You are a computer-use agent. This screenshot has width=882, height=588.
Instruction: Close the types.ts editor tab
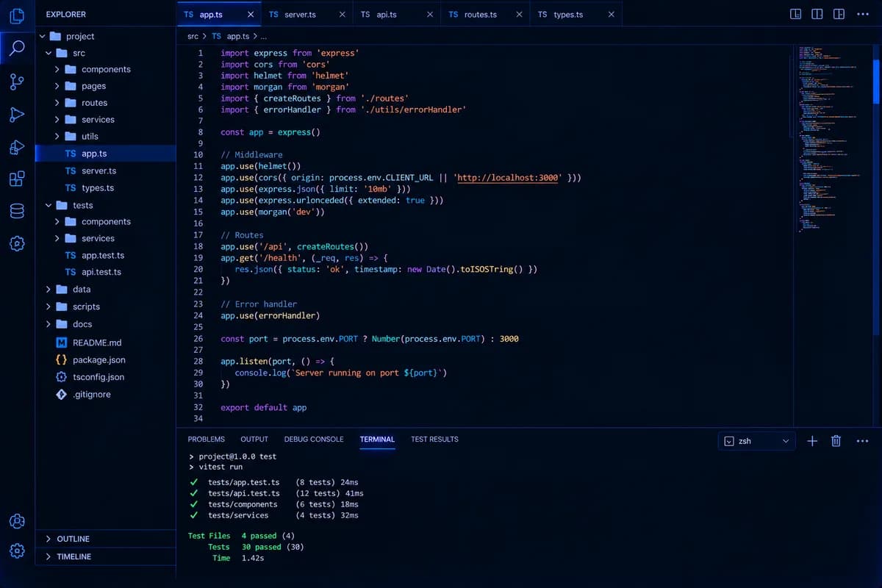[x=612, y=15]
